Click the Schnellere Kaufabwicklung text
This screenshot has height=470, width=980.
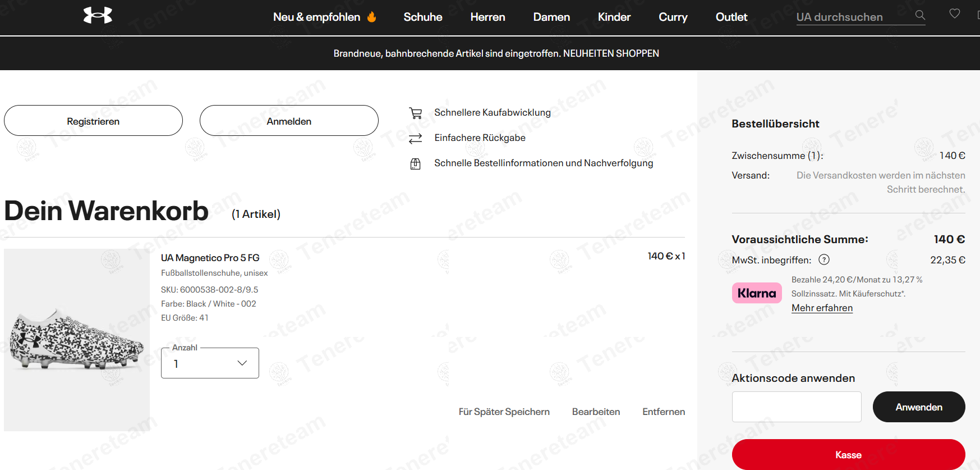pyautogui.click(x=493, y=112)
